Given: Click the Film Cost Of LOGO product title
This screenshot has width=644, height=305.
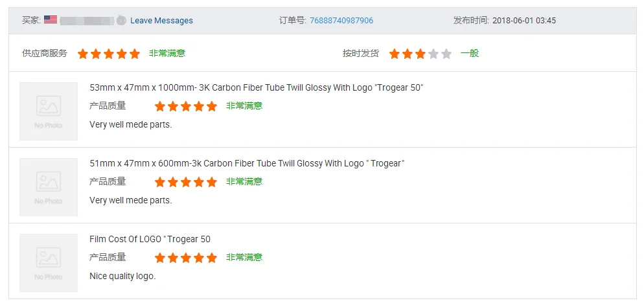Looking at the screenshot, I should click(x=150, y=239).
